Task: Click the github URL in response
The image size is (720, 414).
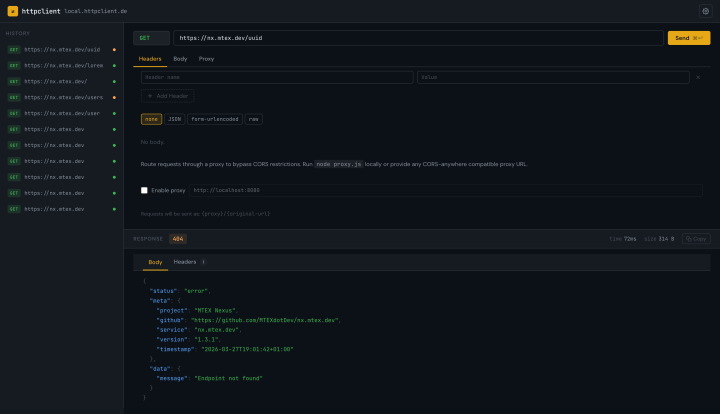Action: (x=265, y=320)
